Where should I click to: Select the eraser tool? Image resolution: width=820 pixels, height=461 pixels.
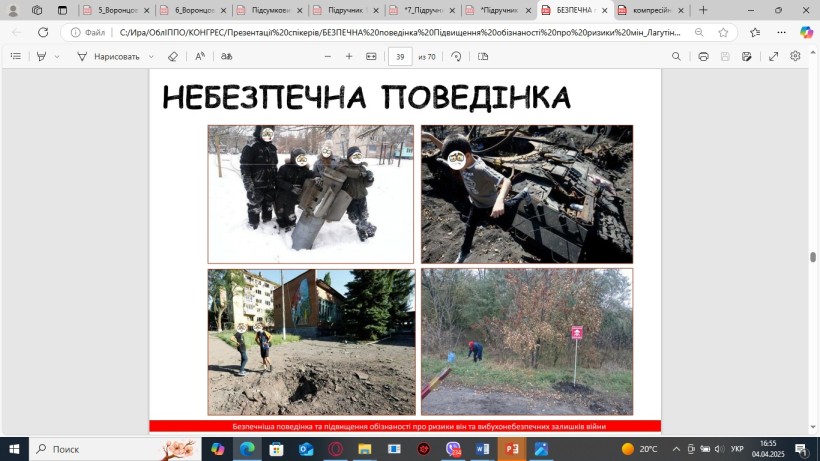click(173, 56)
